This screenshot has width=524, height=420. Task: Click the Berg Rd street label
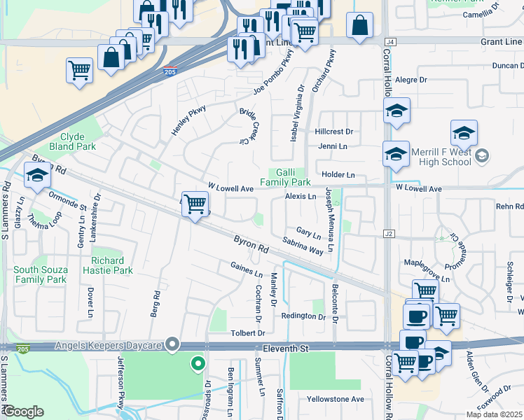(x=156, y=304)
